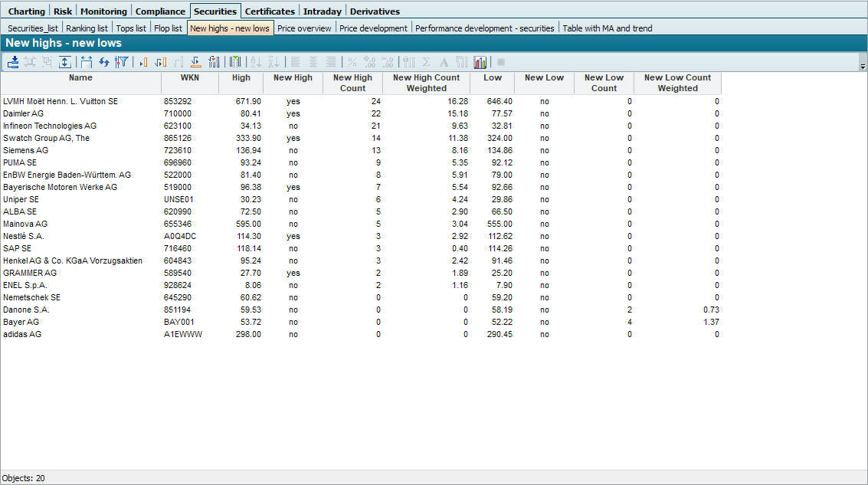868x485 pixels.
Task: Open the Table with MA and trend tab
Action: pos(607,28)
